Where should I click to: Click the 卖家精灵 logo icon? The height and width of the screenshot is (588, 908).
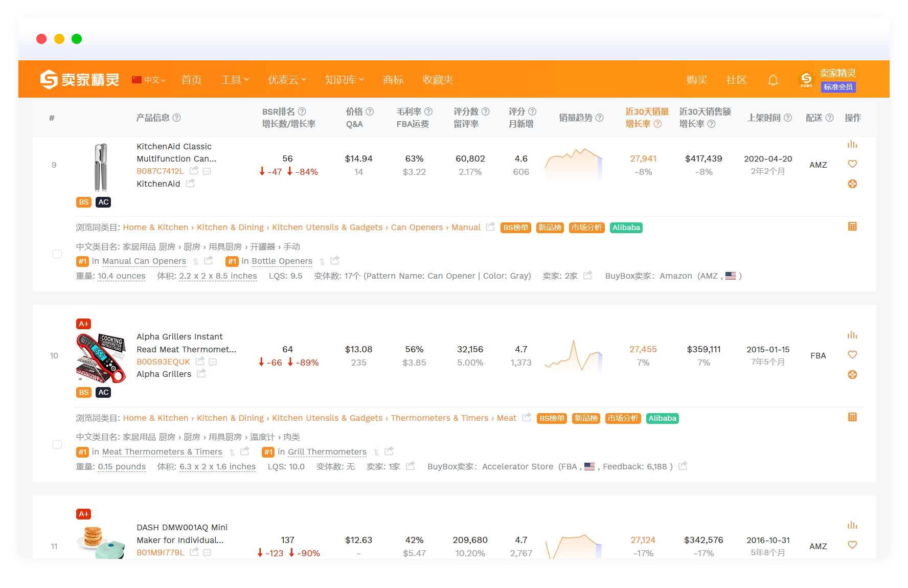coord(49,79)
